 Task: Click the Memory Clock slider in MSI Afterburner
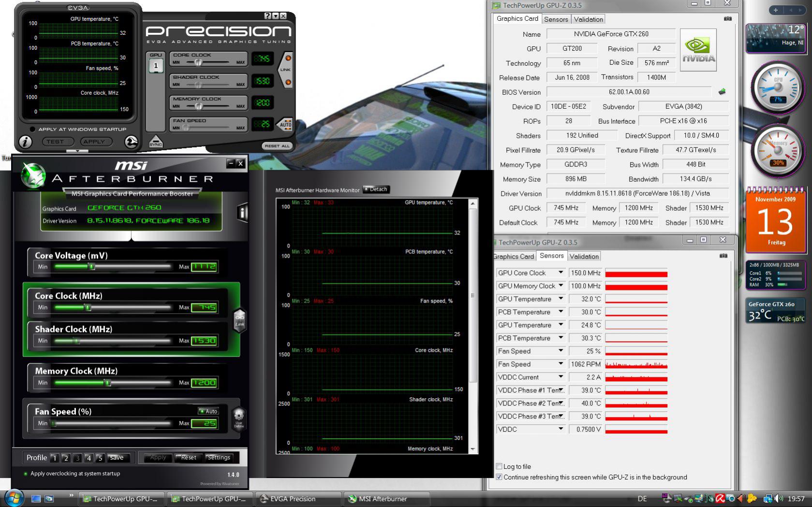[x=112, y=383]
